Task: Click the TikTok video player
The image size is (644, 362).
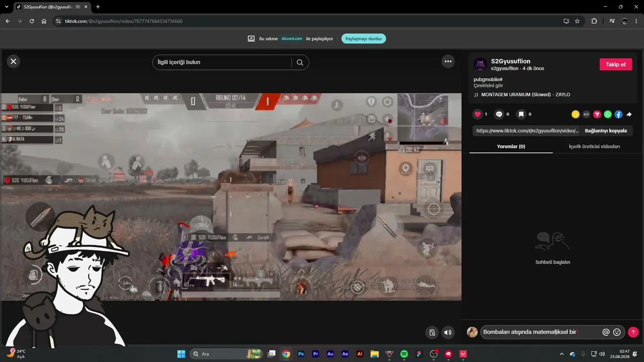Action: (x=231, y=197)
